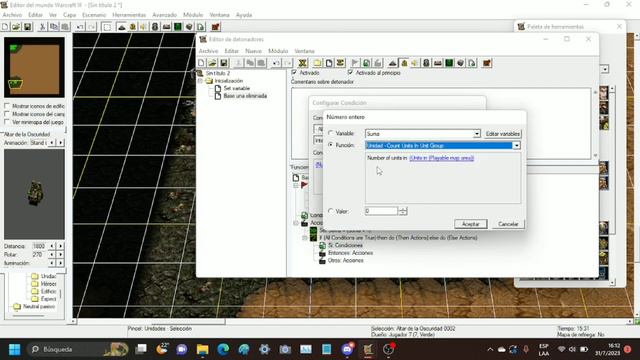Click New icon in trigger editor toolbar
640x360 pixels.
pyautogui.click(x=201, y=63)
